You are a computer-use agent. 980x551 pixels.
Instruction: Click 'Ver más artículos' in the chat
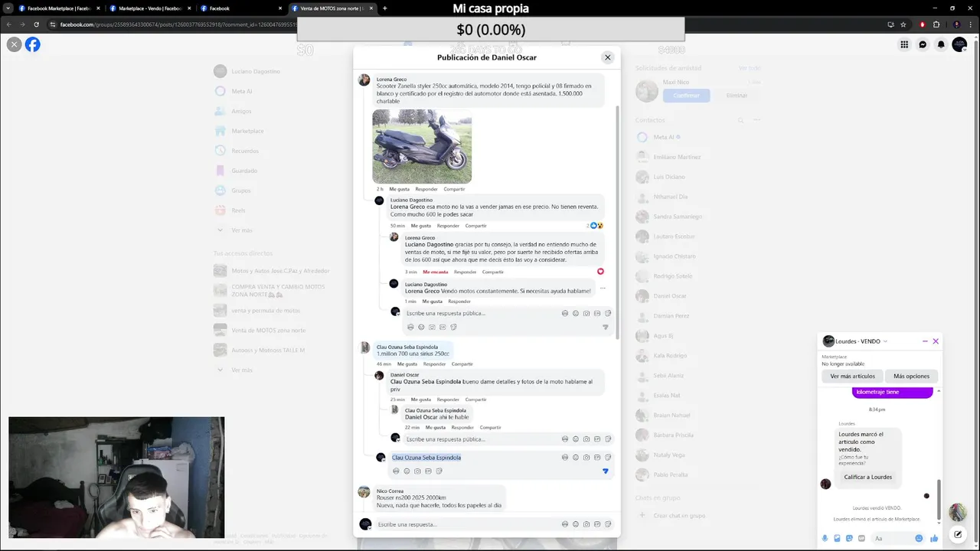[x=852, y=376]
